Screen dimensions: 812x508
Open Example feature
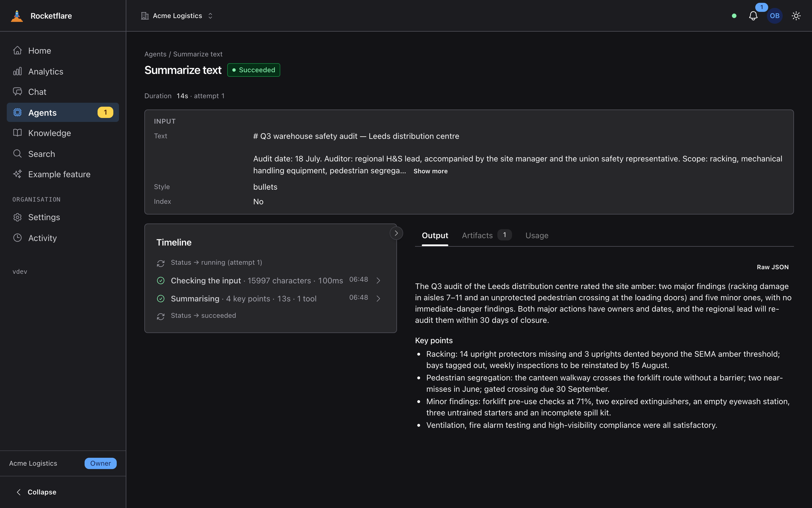pyautogui.click(x=63, y=174)
